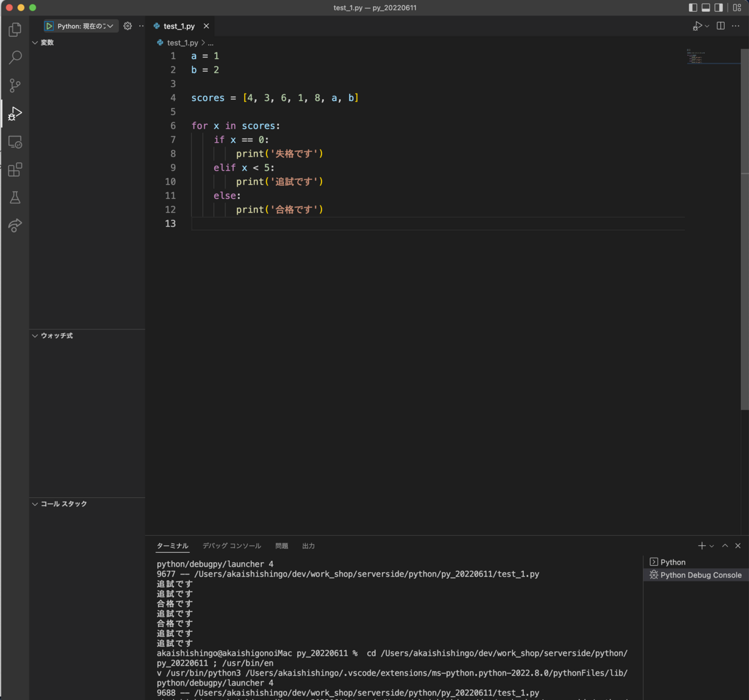Click the macOS green fullscreen light
Screen dimensions: 749x700
(31, 7)
